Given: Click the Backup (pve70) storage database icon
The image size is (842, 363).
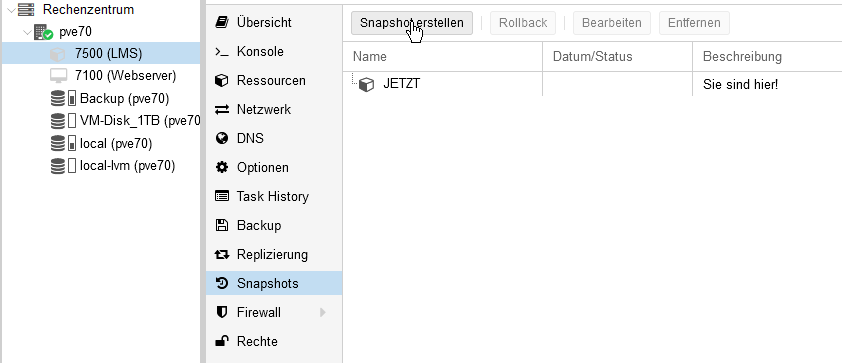Looking at the screenshot, I should pyautogui.click(x=57, y=99).
